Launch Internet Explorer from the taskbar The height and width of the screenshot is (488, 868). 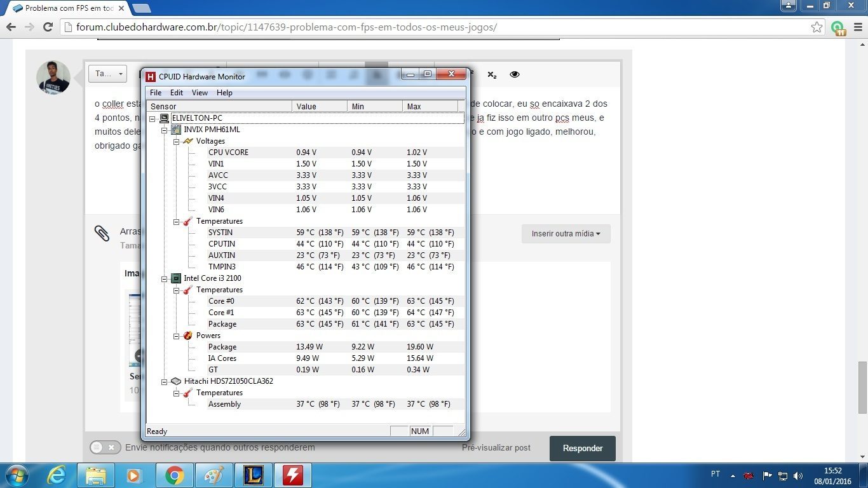coord(57,475)
